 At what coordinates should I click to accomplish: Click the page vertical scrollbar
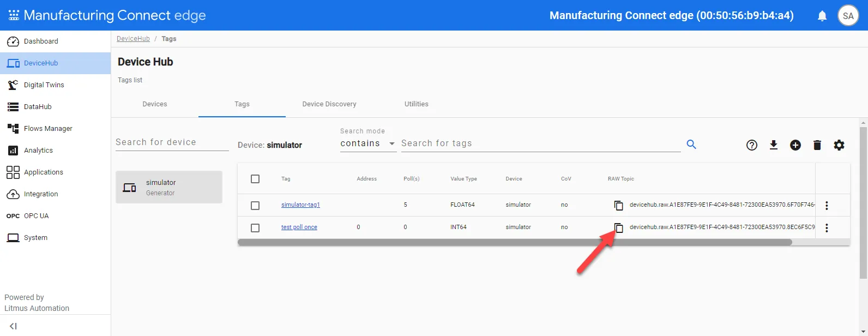coord(863,203)
